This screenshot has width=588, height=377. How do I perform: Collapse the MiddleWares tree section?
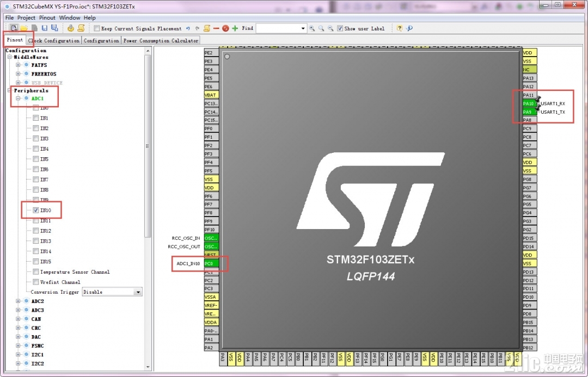(x=10, y=57)
